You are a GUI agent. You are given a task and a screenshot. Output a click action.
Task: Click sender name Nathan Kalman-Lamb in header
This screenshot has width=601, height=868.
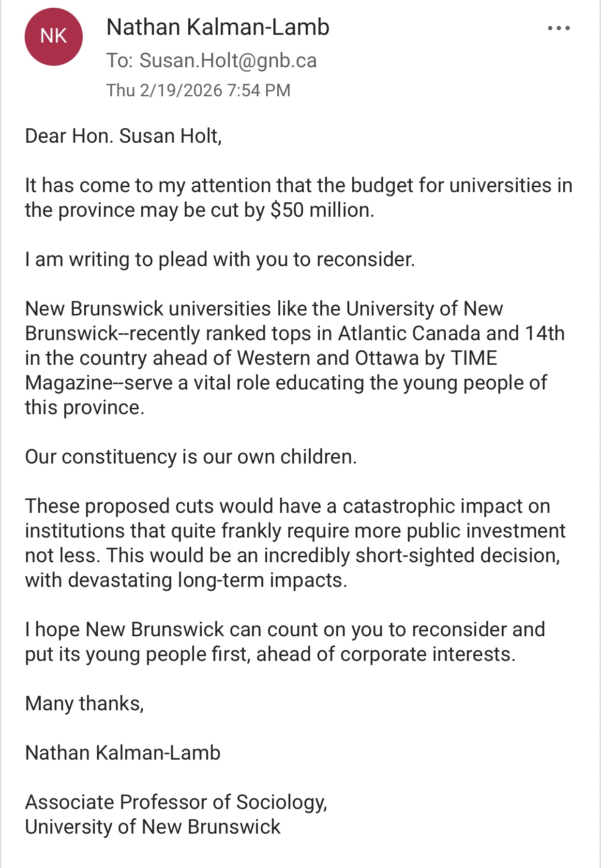pyautogui.click(x=218, y=27)
